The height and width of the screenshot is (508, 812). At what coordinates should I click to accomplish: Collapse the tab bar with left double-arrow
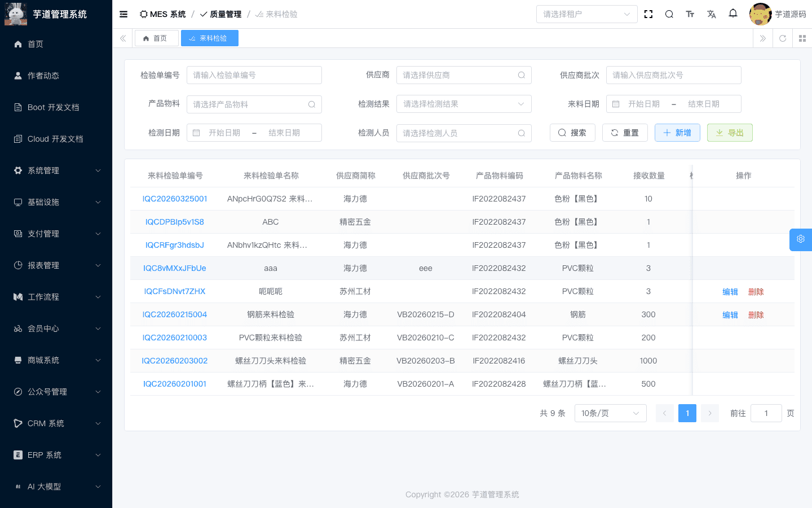point(122,38)
